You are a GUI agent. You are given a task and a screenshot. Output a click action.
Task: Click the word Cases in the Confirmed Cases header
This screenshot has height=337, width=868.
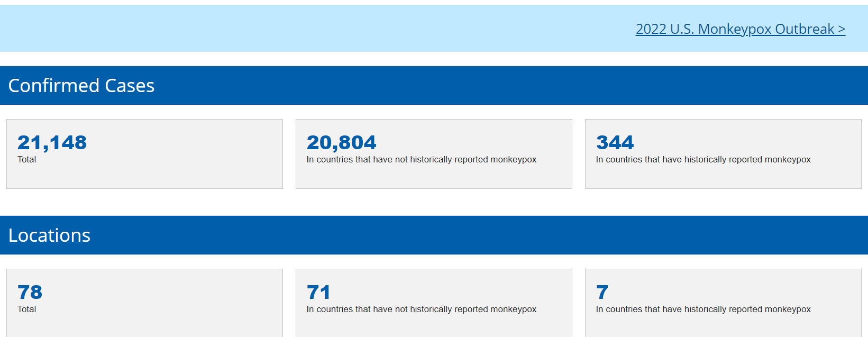pos(130,86)
